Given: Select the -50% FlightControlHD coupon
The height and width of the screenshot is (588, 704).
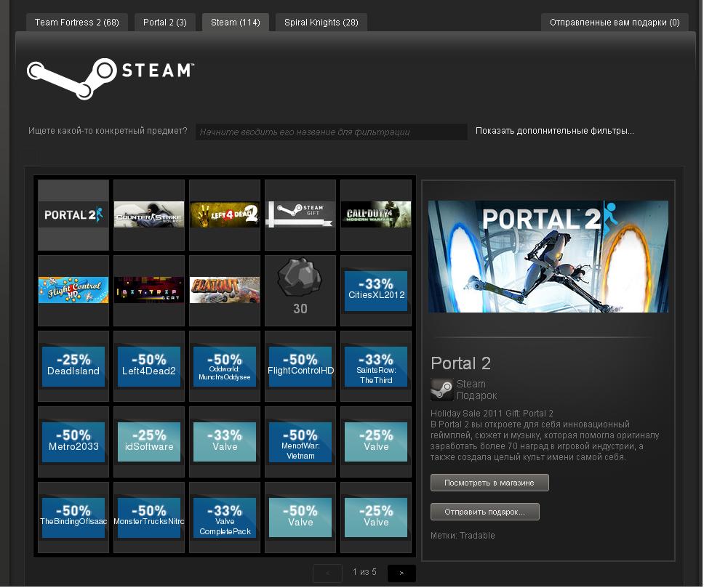Looking at the screenshot, I should [x=300, y=366].
